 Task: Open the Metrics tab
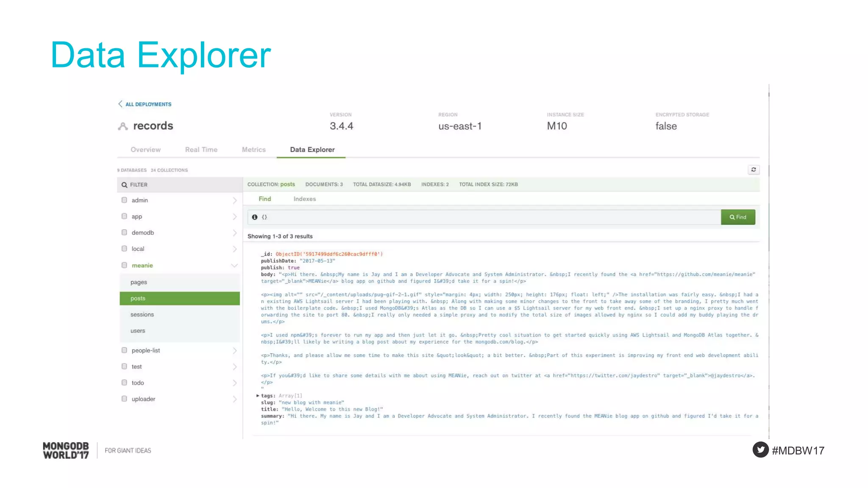254,150
